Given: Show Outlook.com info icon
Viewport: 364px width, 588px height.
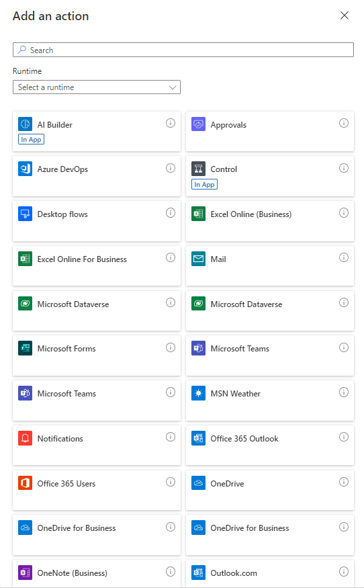Looking at the screenshot, I should pyautogui.click(x=344, y=571).
